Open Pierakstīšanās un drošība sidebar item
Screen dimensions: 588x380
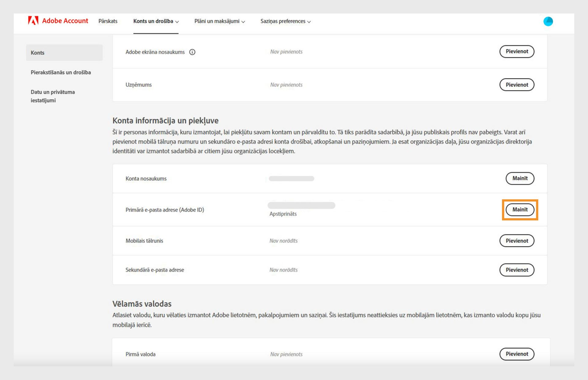[61, 72]
